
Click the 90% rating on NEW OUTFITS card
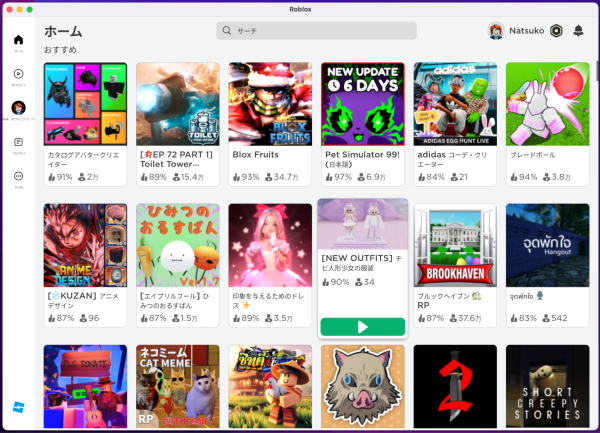[x=336, y=282]
